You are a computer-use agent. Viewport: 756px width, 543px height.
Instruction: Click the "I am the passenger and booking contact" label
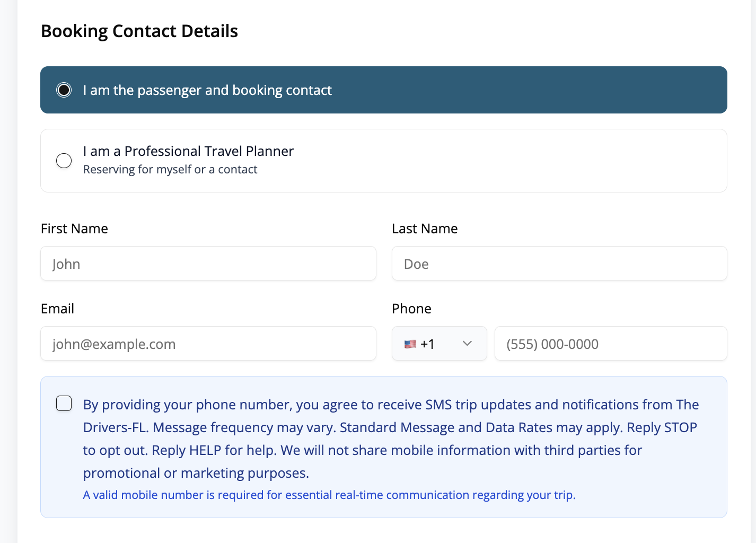[207, 90]
